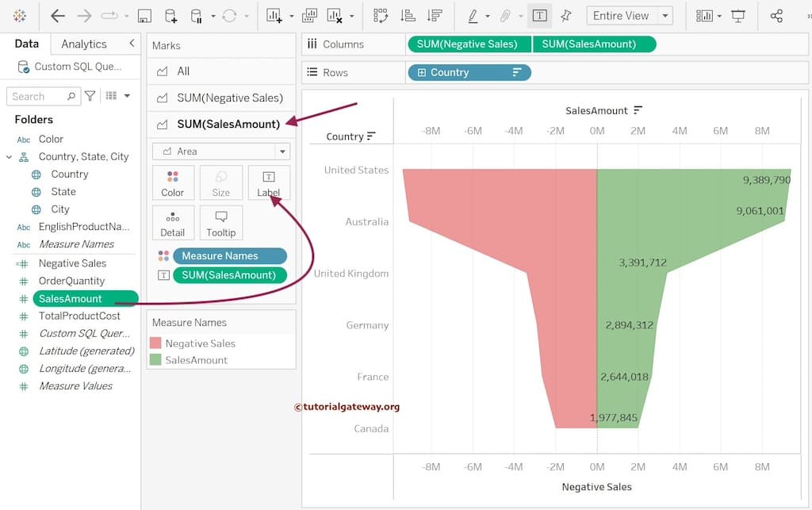812x510 pixels.
Task: Collapse the Country, State, City hierarchy
Action: pyautogui.click(x=8, y=156)
